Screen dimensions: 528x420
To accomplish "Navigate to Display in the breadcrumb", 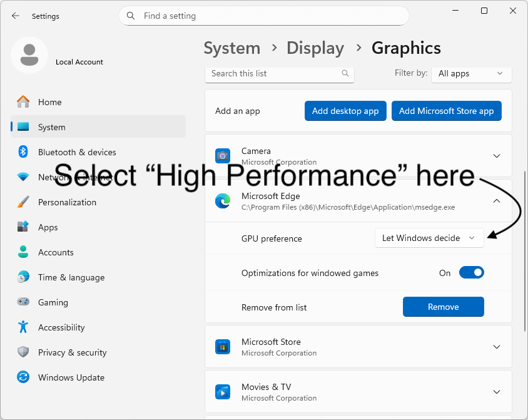I will coord(315,48).
